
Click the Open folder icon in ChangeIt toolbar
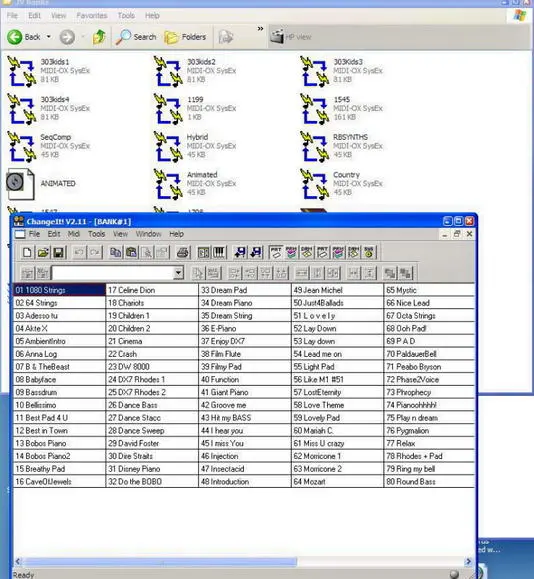[43, 253]
